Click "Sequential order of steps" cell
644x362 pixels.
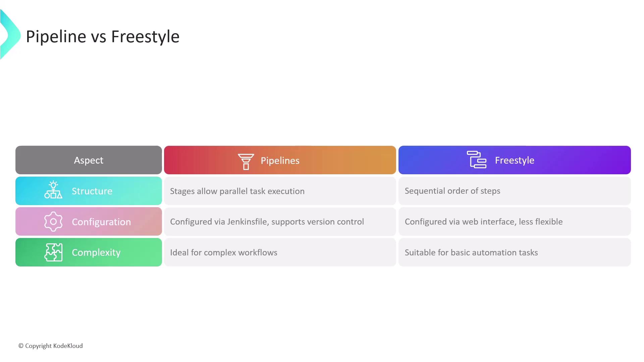(452, 191)
